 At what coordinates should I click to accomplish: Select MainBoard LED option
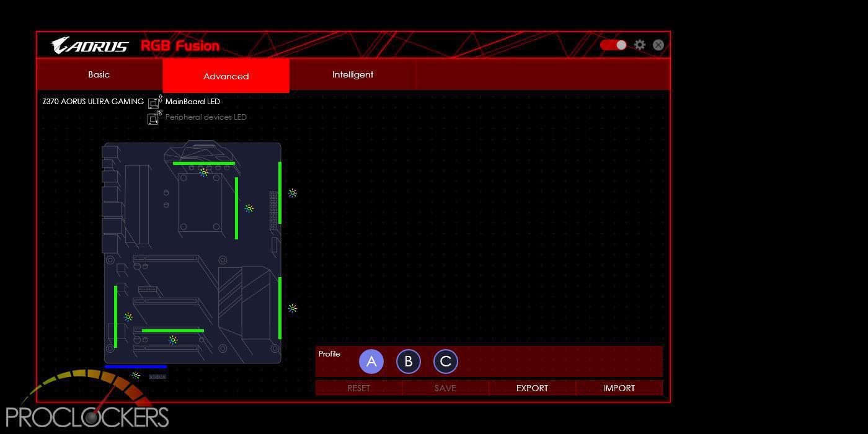pyautogui.click(x=193, y=101)
